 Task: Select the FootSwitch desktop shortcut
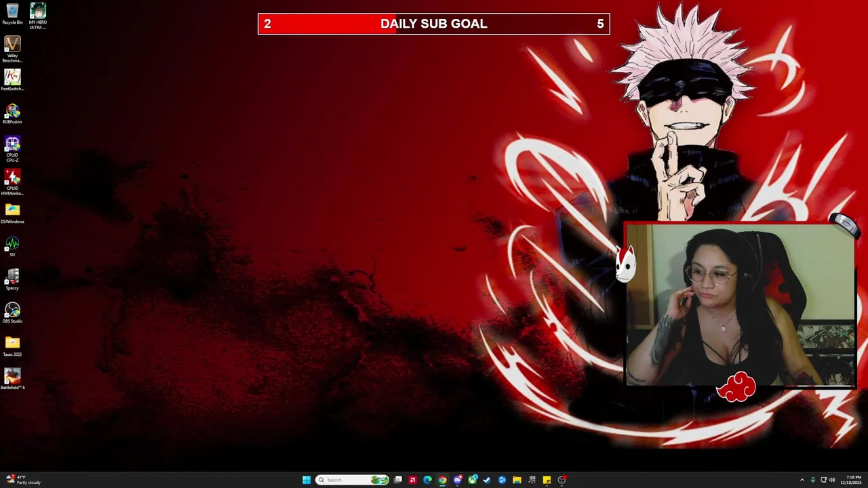coord(12,80)
